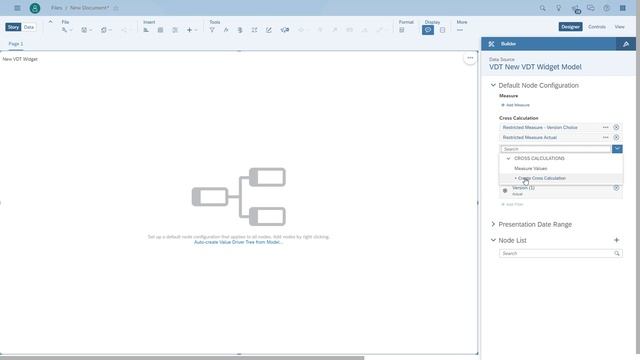Viewport: 640px width, 360px height.
Task: Add a node with Node List plus
Action: tap(616, 240)
